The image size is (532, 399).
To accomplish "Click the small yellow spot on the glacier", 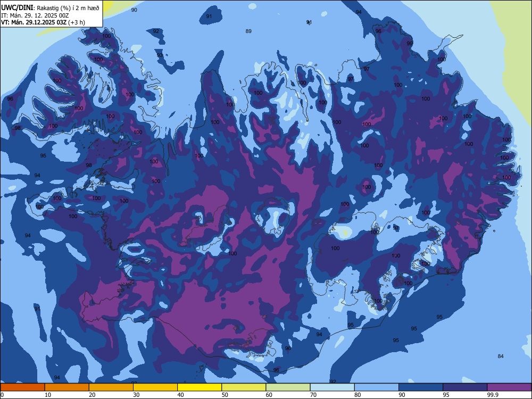I will pyautogui.click(x=345, y=232).
